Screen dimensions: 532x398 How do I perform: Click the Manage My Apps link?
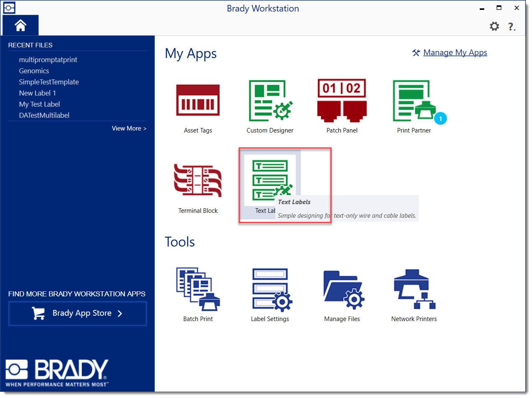tap(455, 53)
